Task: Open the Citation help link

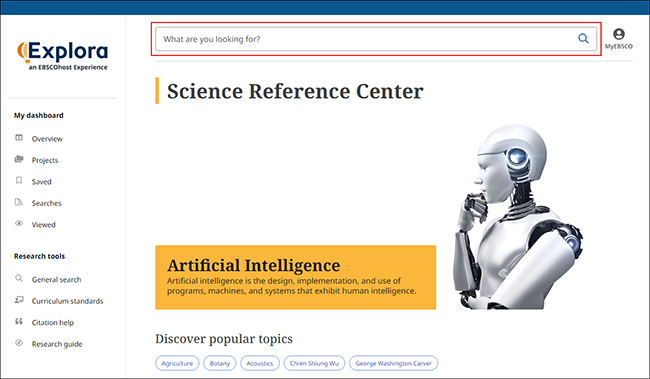Action: (53, 323)
